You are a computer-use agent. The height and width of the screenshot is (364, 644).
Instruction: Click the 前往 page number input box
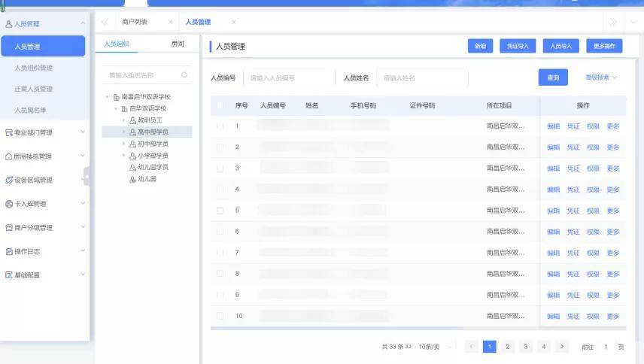[x=606, y=347]
